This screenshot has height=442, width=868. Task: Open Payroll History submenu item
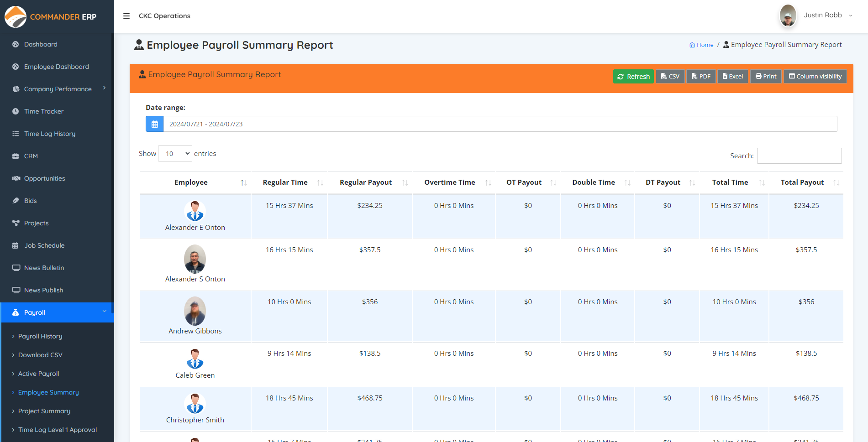pyautogui.click(x=40, y=336)
